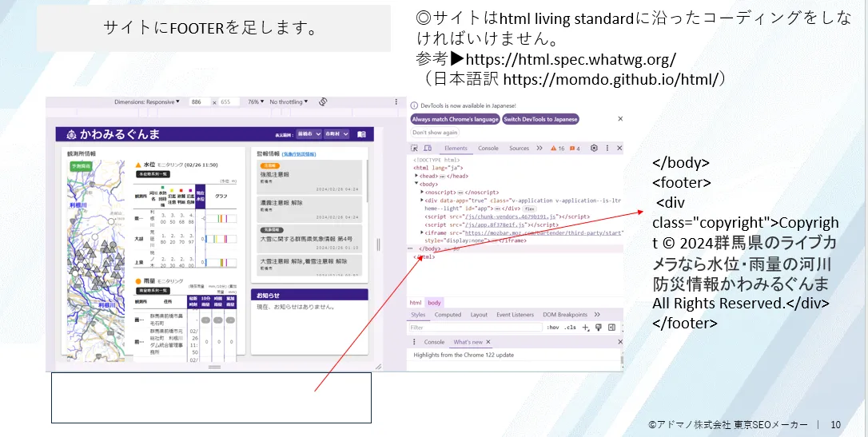
Task: Close the What's new drawer tab
Action: [488, 342]
